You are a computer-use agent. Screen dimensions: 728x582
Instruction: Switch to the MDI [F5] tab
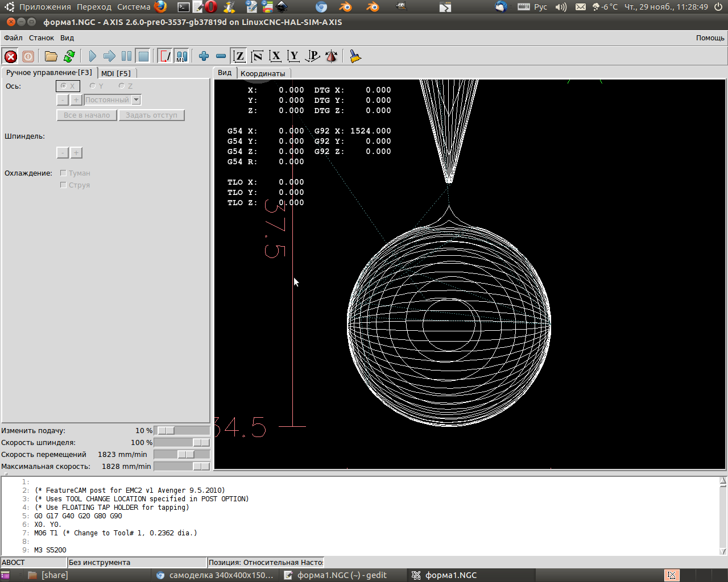pyautogui.click(x=116, y=73)
